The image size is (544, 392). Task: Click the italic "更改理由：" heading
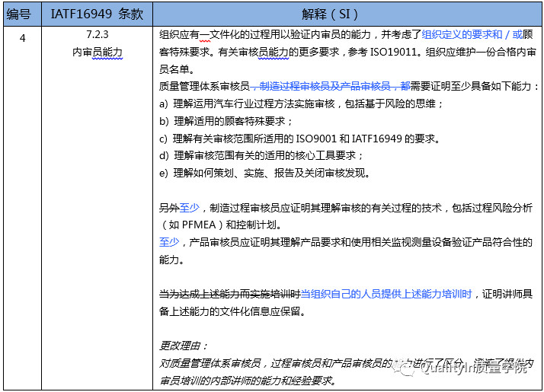[184, 346]
